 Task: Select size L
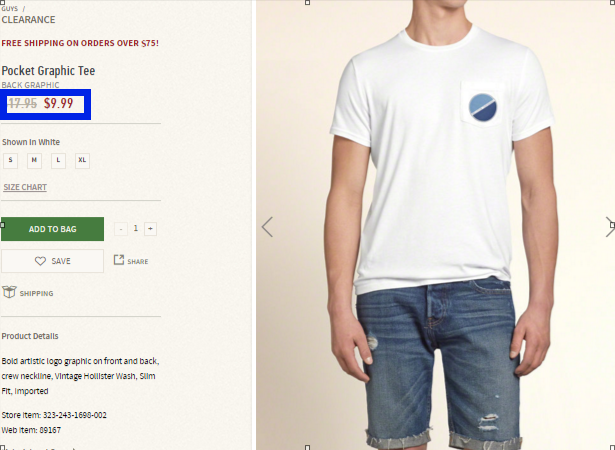pyautogui.click(x=58, y=160)
